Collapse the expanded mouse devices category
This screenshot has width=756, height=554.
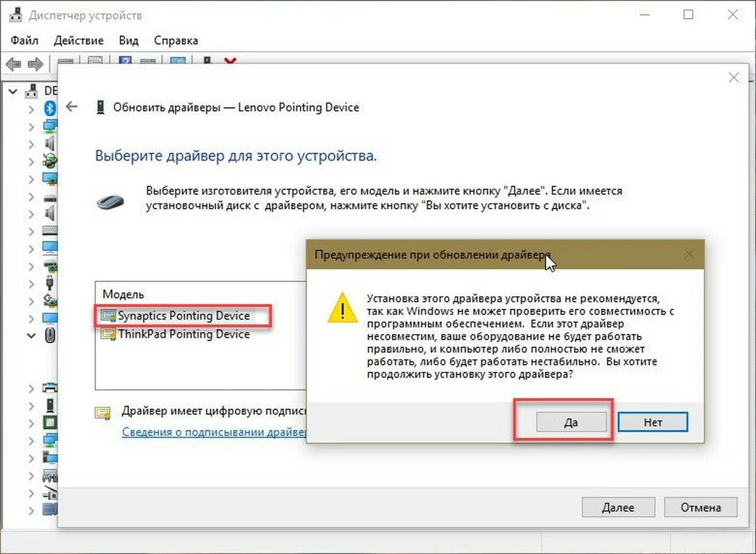pyautogui.click(x=30, y=335)
